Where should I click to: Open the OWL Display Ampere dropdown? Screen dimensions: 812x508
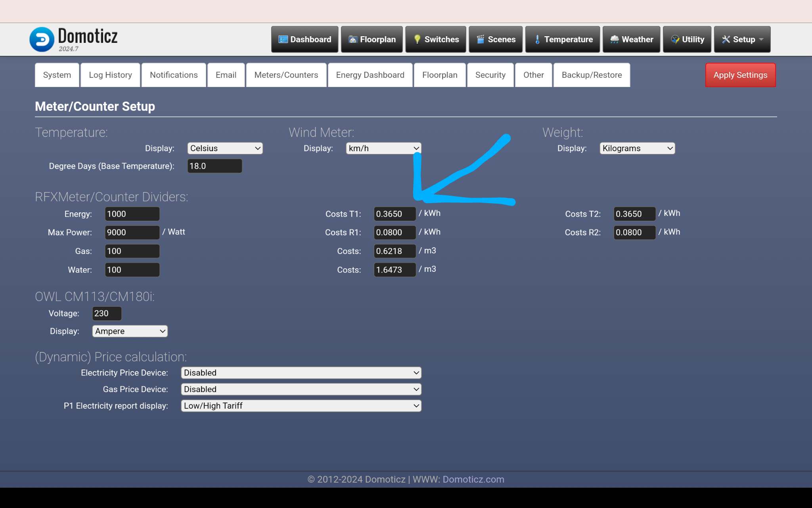(x=130, y=331)
